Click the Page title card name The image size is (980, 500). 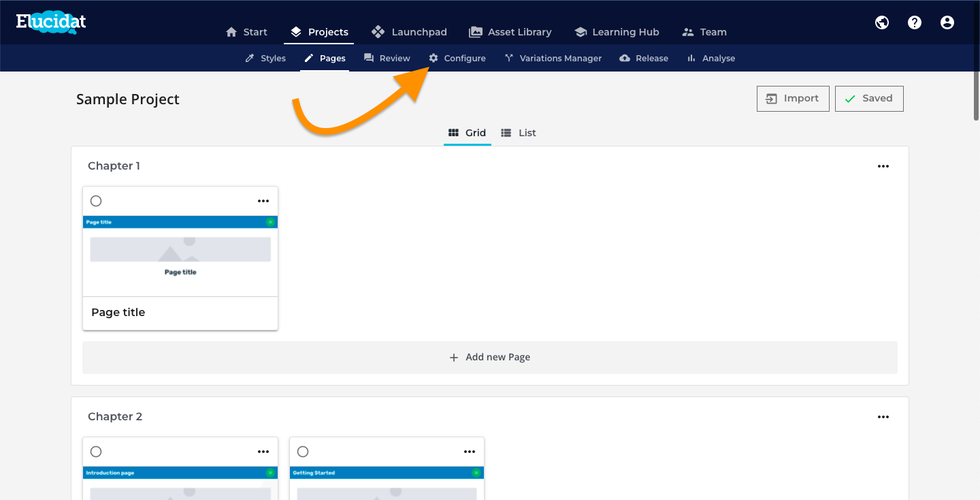[118, 313]
